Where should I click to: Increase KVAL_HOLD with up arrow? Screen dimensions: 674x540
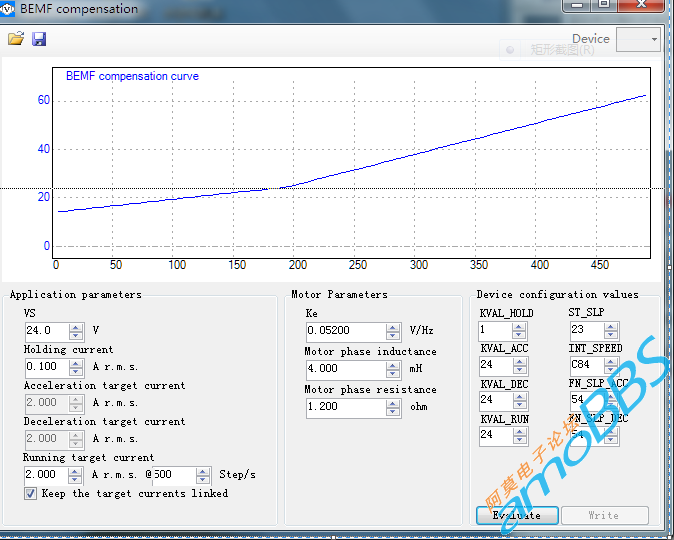pos(519,328)
